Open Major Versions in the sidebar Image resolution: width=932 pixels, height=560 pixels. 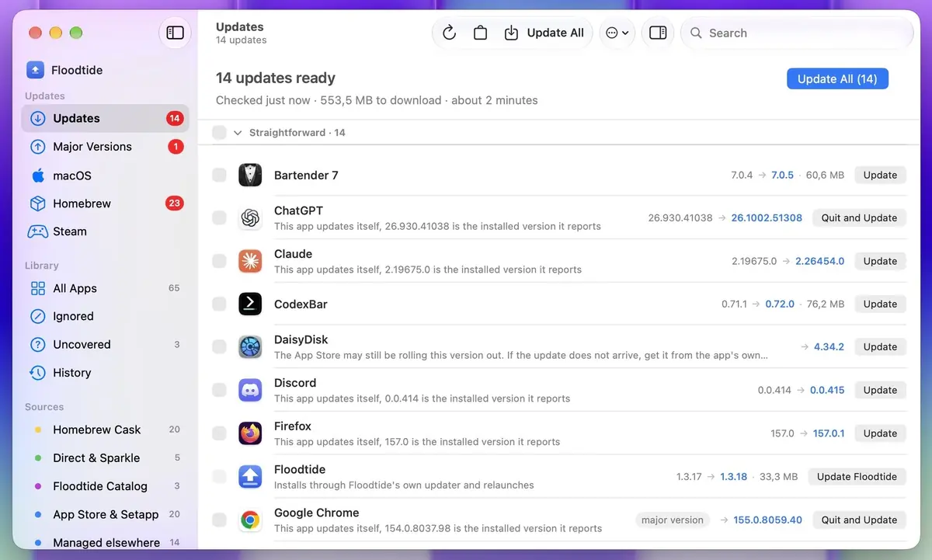(x=106, y=147)
